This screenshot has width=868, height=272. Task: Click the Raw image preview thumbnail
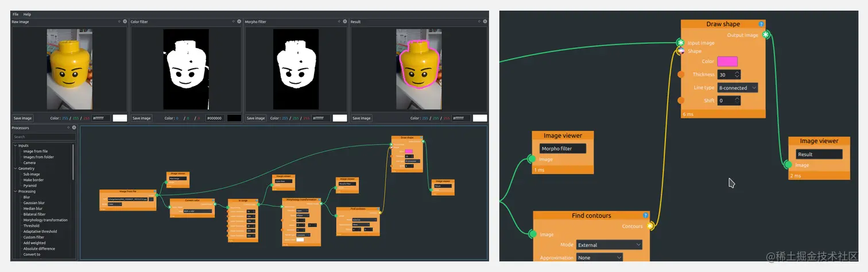tap(69, 69)
